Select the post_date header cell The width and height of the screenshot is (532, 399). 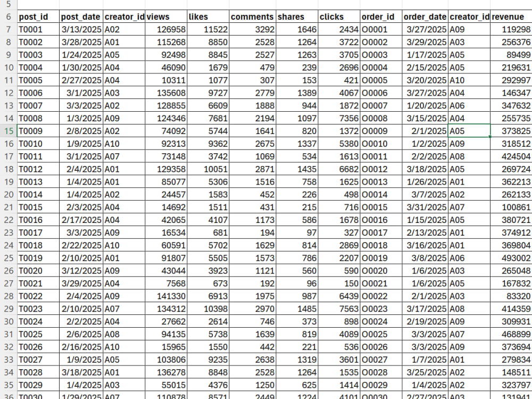pyautogui.click(x=81, y=16)
